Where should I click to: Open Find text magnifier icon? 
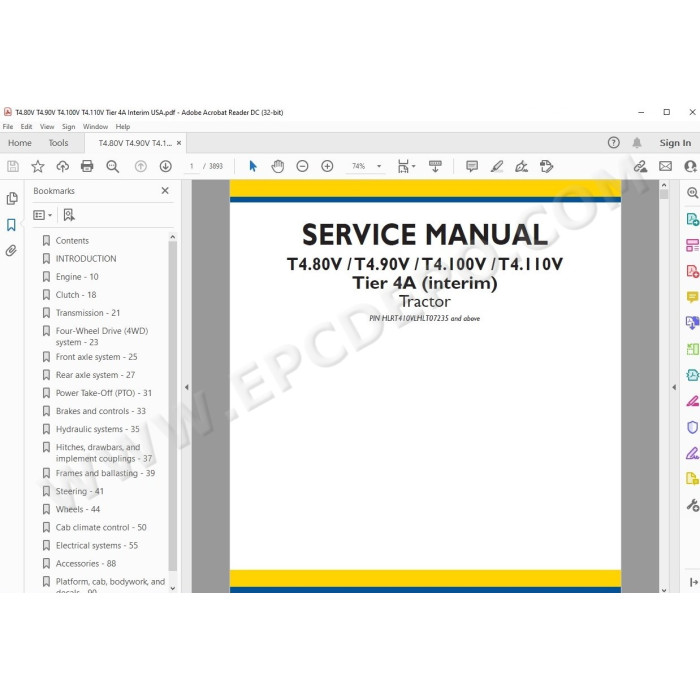point(112,167)
